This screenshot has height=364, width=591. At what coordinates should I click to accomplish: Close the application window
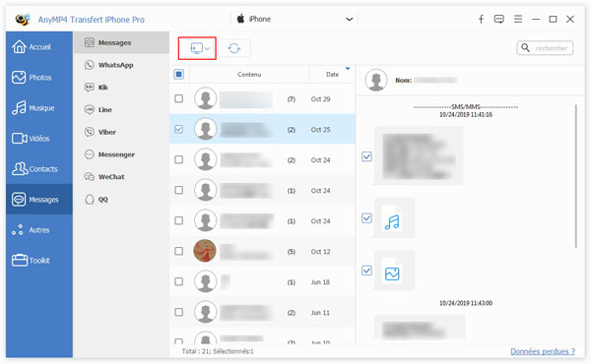pos(570,19)
